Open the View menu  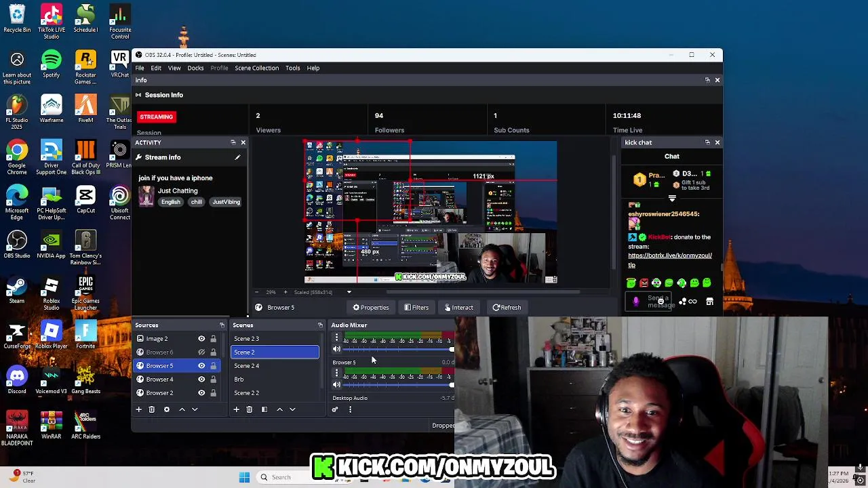pos(174,68)
